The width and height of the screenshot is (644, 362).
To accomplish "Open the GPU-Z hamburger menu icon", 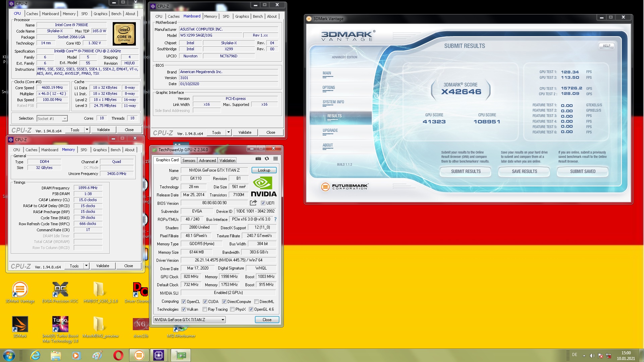I will (x=275, y=159).
